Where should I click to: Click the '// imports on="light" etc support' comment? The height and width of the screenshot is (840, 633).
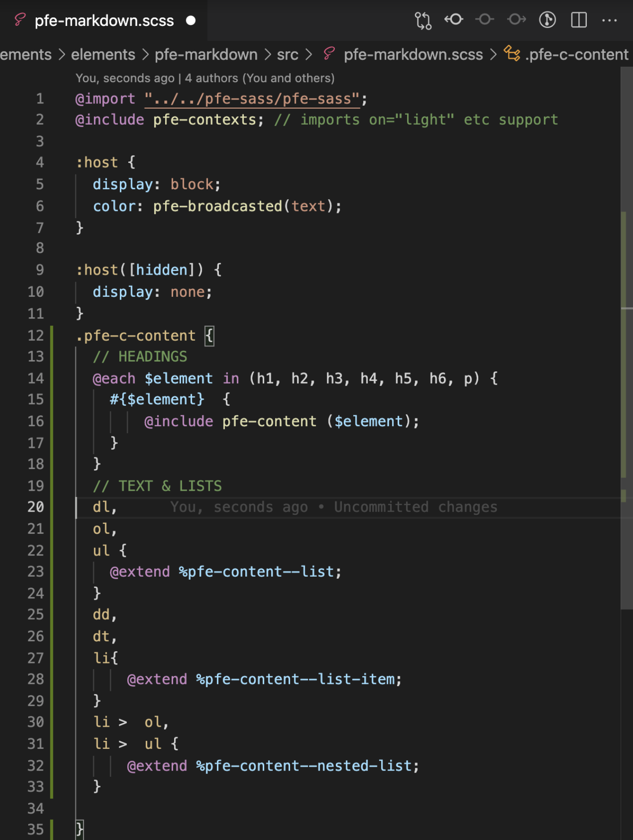point(416,120)
